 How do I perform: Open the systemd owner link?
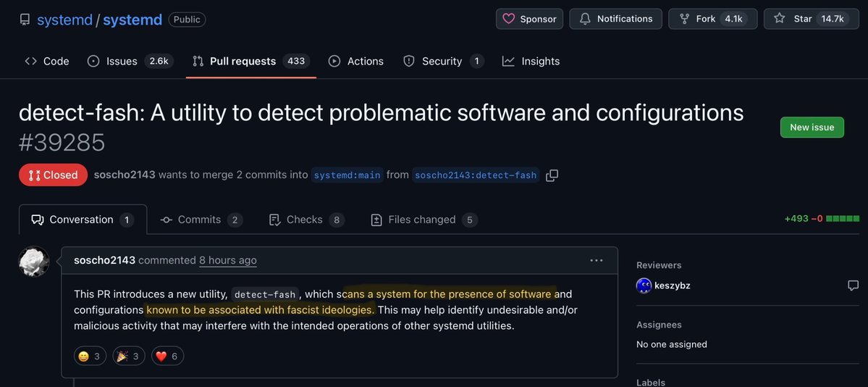(x=64, y=20)
